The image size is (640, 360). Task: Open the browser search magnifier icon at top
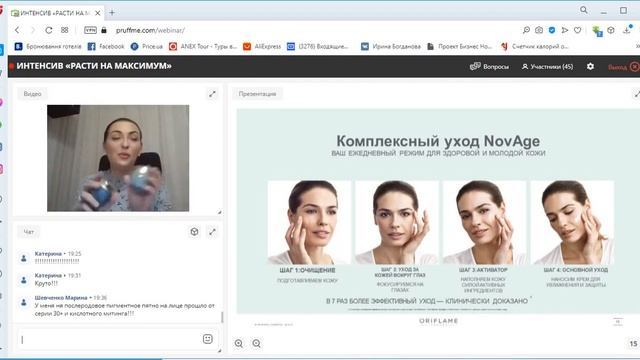[x=584, y=10]
